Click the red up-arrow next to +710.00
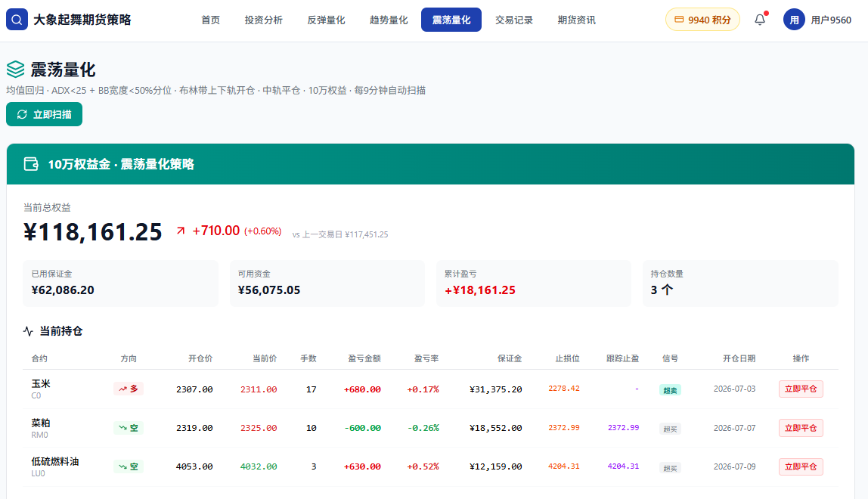Image resolution: width=868 pixels, height=499 pixels. pyautogui.click(x=181, y=231)
